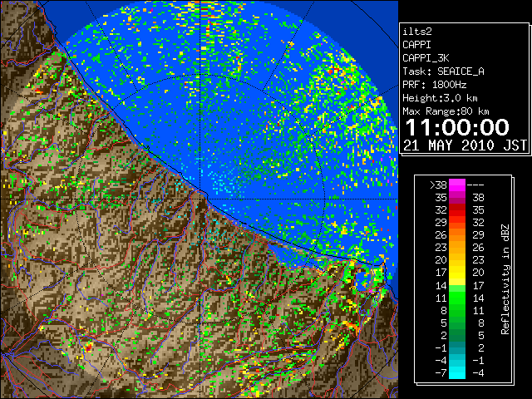Click the orange 26–29 dBZ legend band
Viewport: 532px width, 399px height.
pyautogui.click(x=457, y=235)
